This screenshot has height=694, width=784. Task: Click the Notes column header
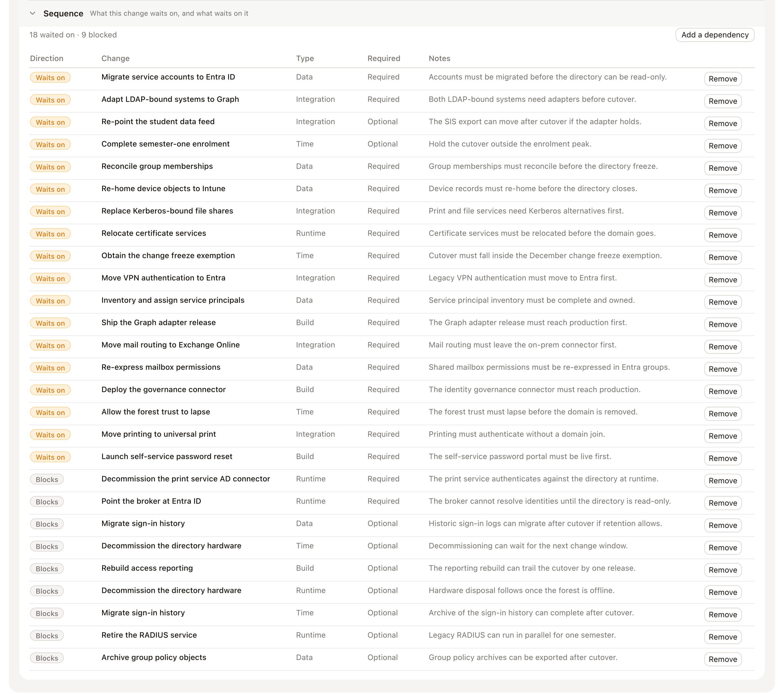click(440, 58)
